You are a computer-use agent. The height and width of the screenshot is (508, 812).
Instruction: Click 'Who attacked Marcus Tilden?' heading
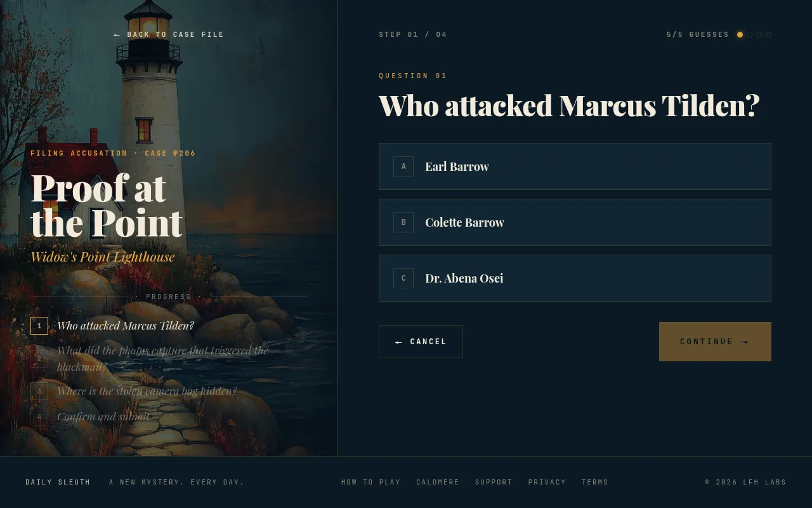[x=569, y=106]
